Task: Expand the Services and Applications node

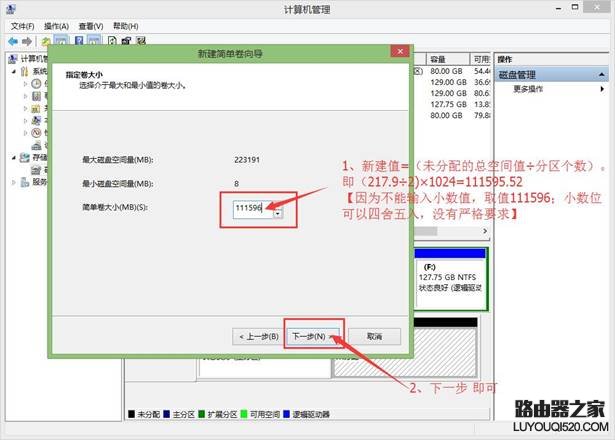Action: tap(14, 182)
